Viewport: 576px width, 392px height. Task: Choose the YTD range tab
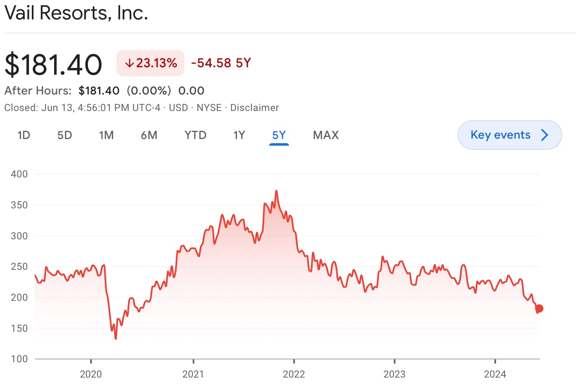click(195, 135)
